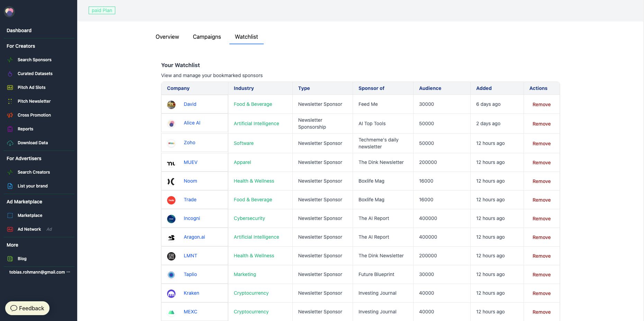The image size is (644, 321).
Task: Go to Marketplace in the sidebar
Action: click(x=30, y=215)
